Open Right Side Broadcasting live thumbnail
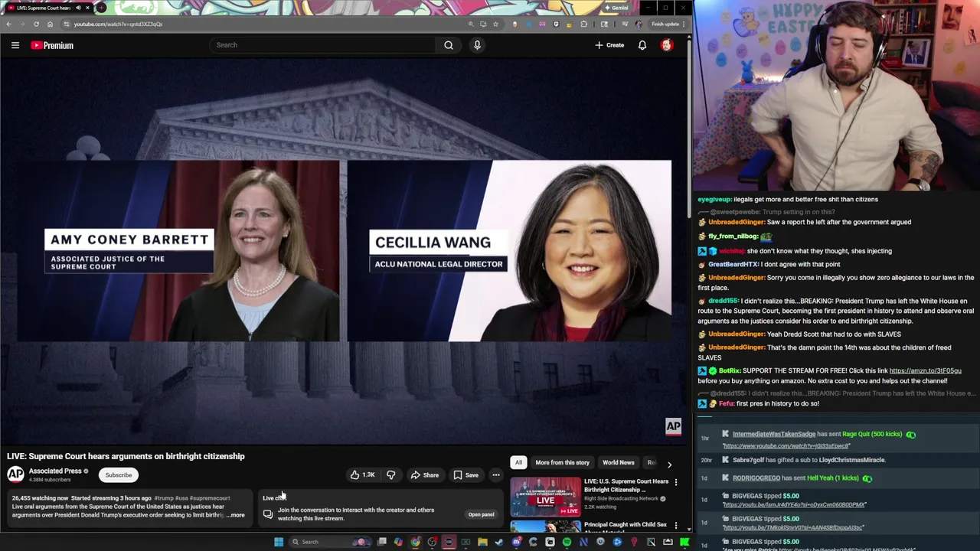980x551 pixels. pos(546,496)
